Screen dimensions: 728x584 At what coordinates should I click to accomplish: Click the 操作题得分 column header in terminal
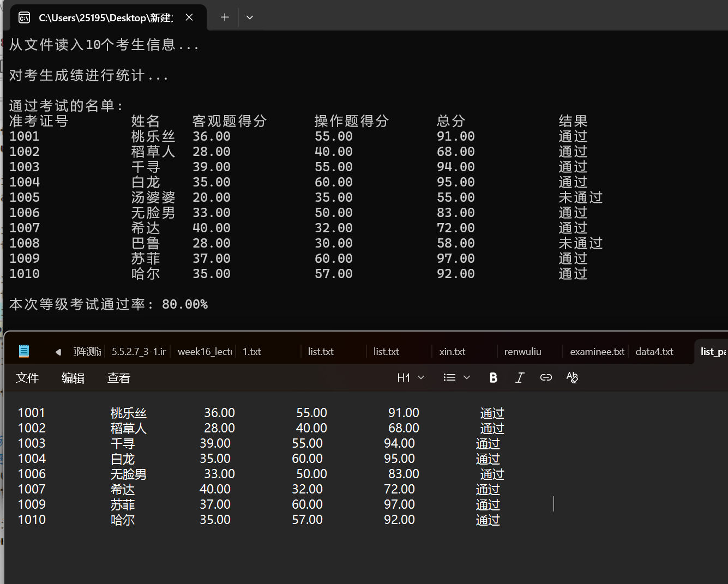352,121
